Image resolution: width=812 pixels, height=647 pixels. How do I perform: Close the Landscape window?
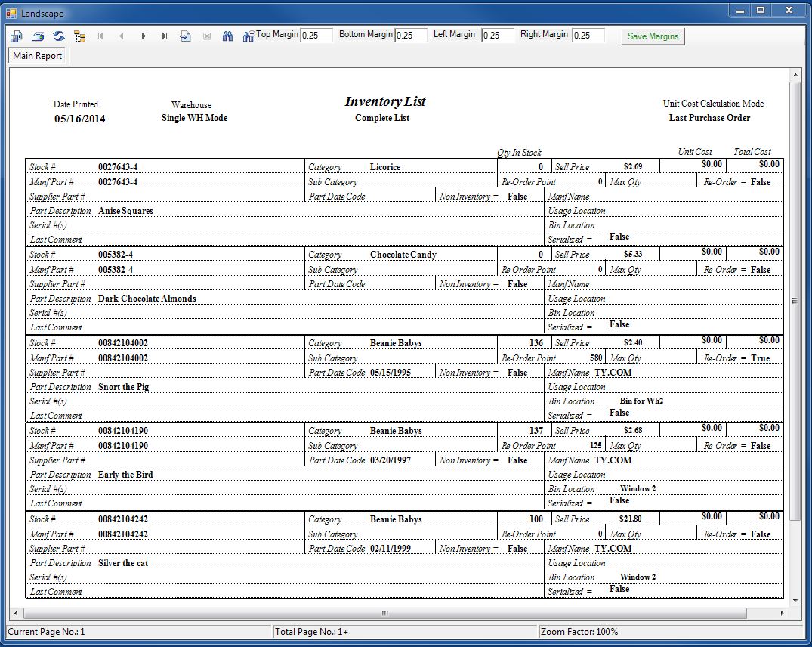pos(789,11)
